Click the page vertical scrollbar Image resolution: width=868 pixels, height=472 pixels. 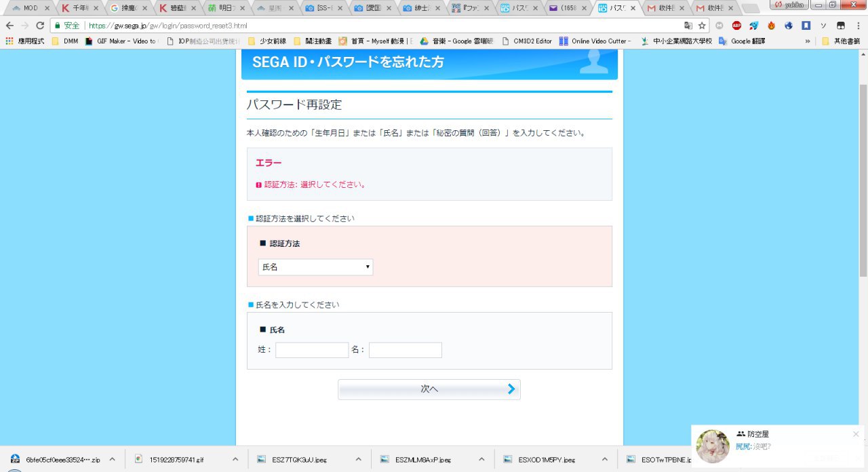(x=863, y=183)
